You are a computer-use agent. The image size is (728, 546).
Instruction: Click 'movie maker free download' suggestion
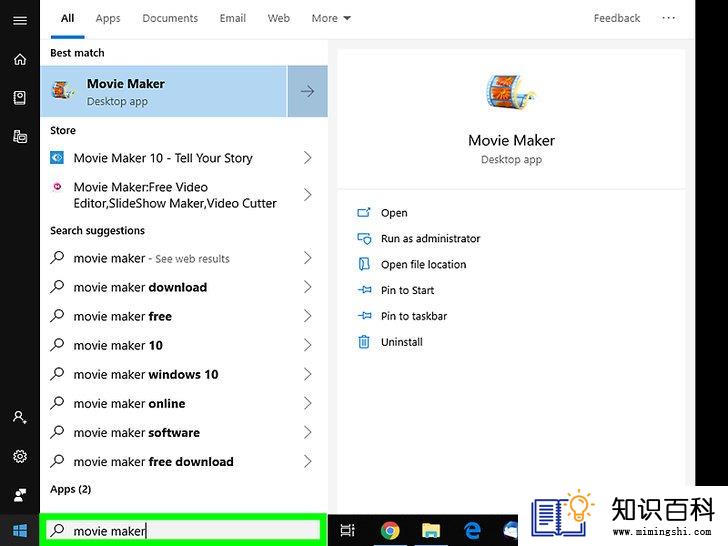click(153, 462)
